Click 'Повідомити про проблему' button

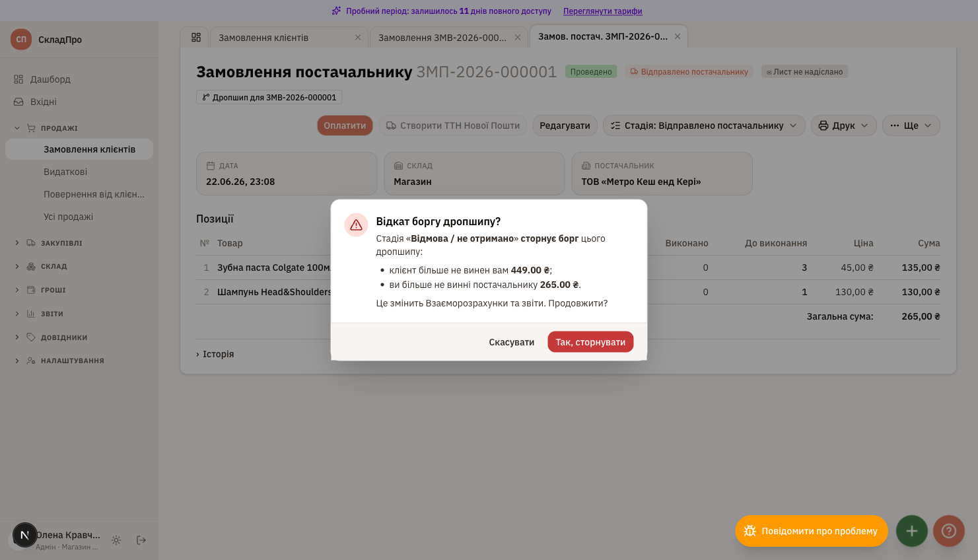812,531
